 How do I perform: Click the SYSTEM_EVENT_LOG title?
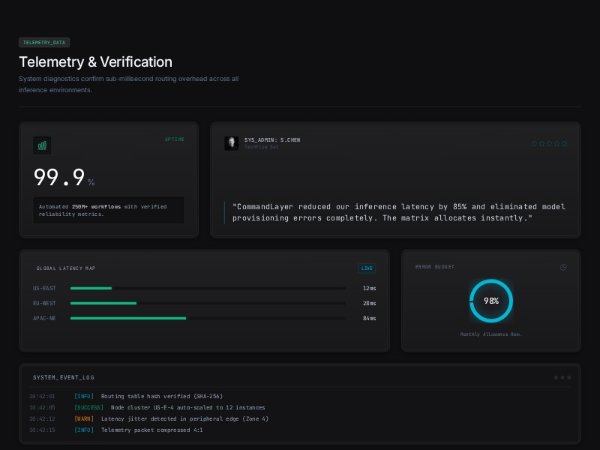64,378
